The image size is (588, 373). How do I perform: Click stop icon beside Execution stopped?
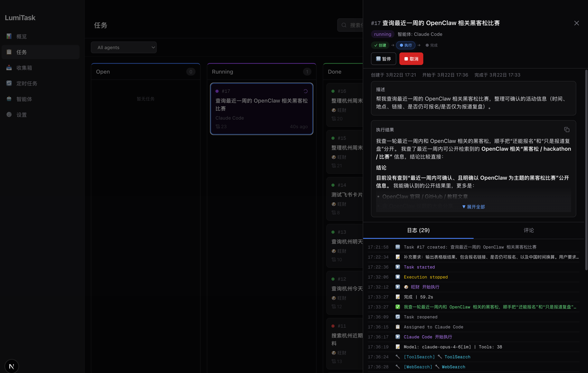tap(398, 277)
